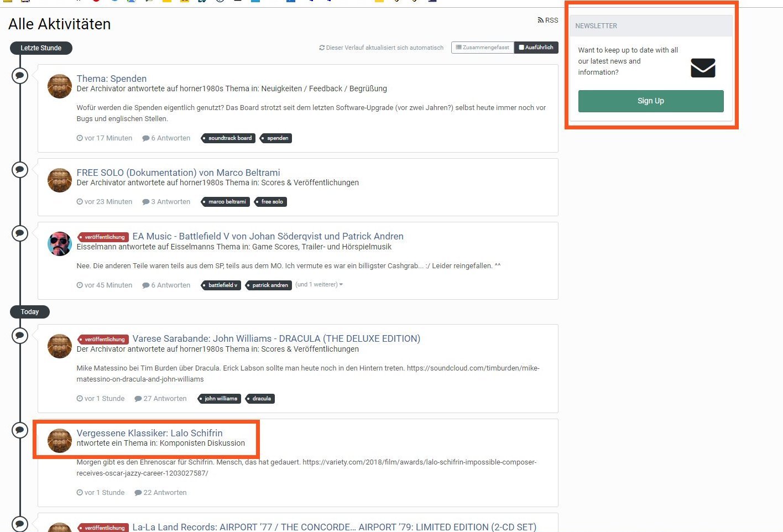
Task: Click the Lalo Schifrin timeline comment icon
Action: tap(20, 430)
